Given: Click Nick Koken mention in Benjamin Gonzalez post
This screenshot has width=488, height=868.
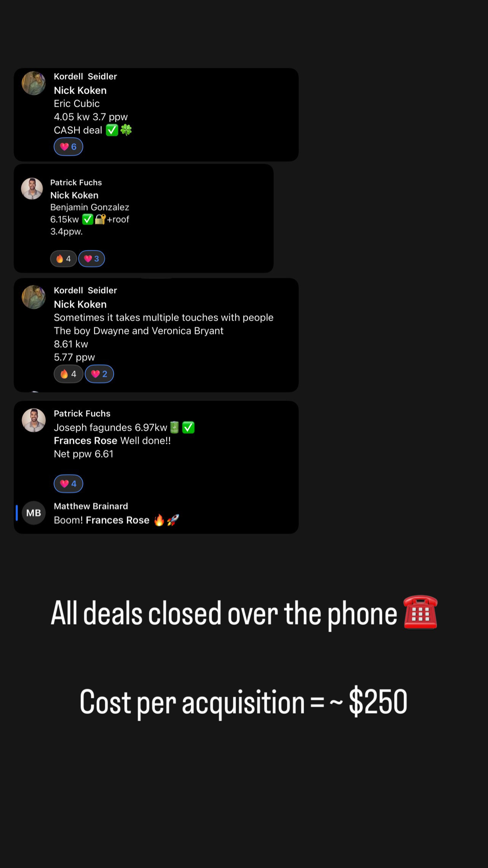Looking at the screenshot, I should point(74,195).
